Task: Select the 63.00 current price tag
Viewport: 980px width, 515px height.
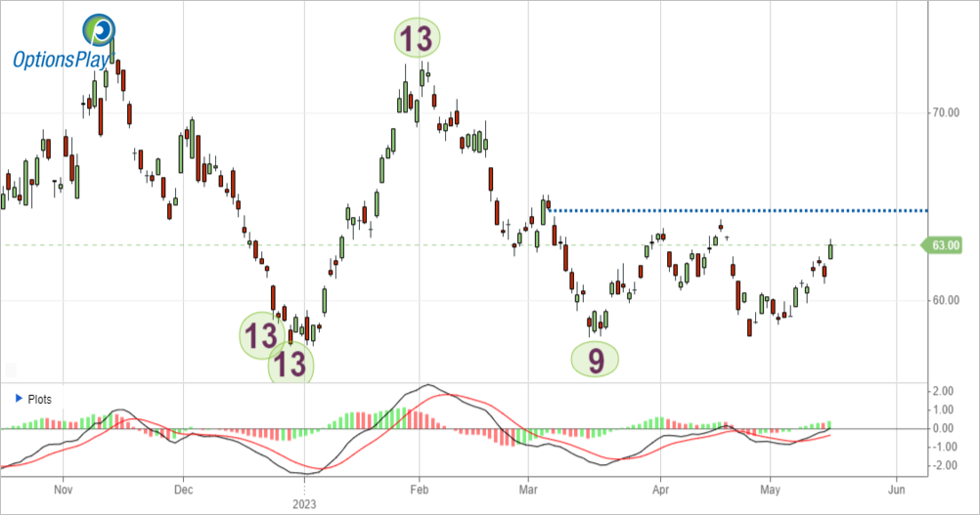Action: pyautogui.click(x=942, y=245)
